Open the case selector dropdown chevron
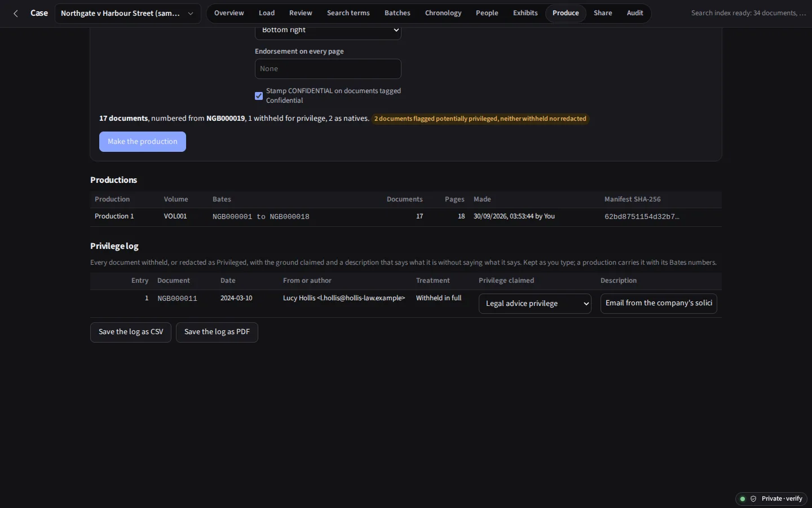 (191, 14)
